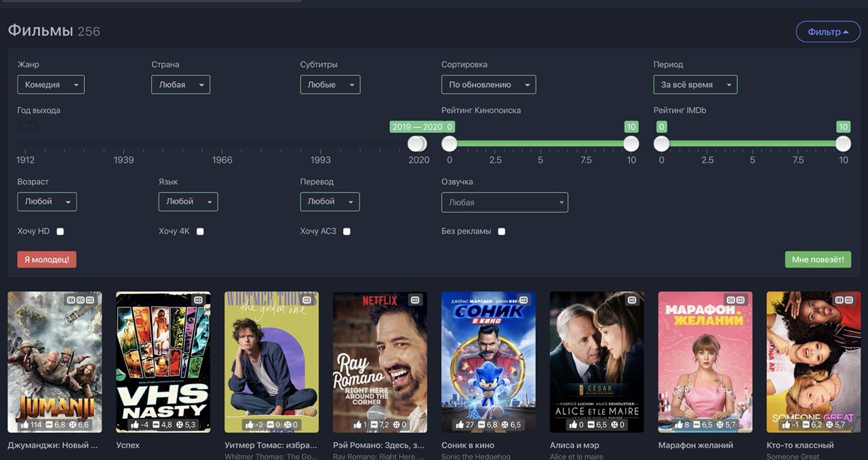Click the HD badge on Alice et le maire poster
This screenshot has height=460, width=868.
point(632,299)
